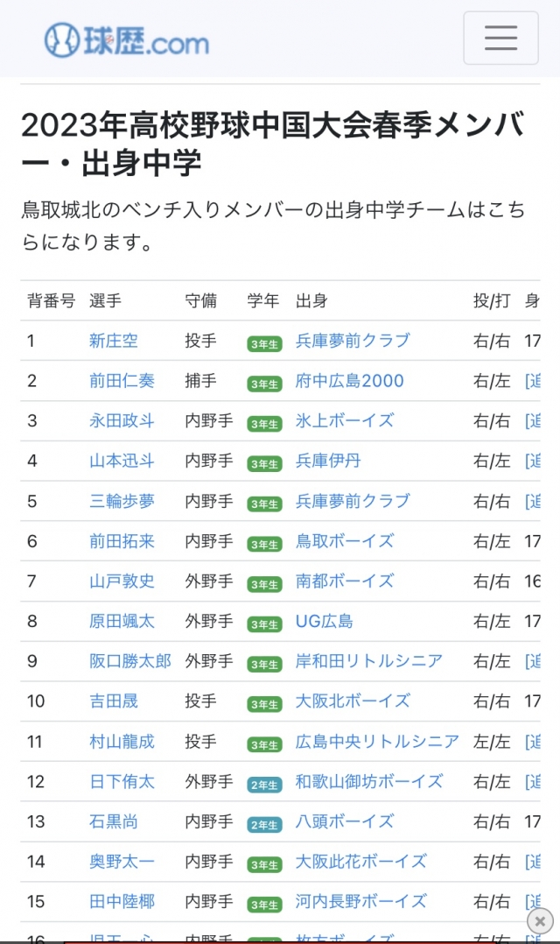Select 大阪北ボーイズ team link
The height and width of the screenshot is (944, 560).
pyautogui.click(x=353, y=701)
